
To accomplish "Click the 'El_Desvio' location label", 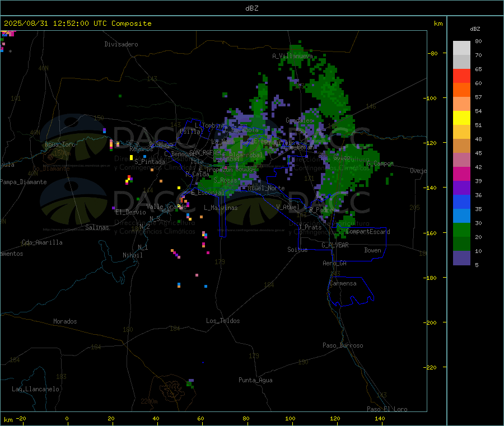I will (130, 212).
